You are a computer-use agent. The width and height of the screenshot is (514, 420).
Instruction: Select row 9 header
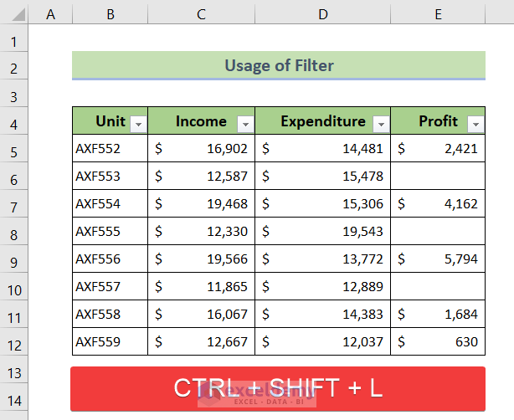coord(14,260)
